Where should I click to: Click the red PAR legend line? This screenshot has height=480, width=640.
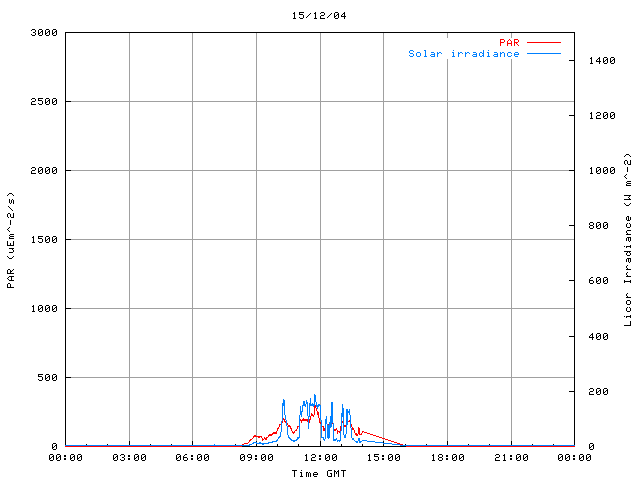coord(544,42)
